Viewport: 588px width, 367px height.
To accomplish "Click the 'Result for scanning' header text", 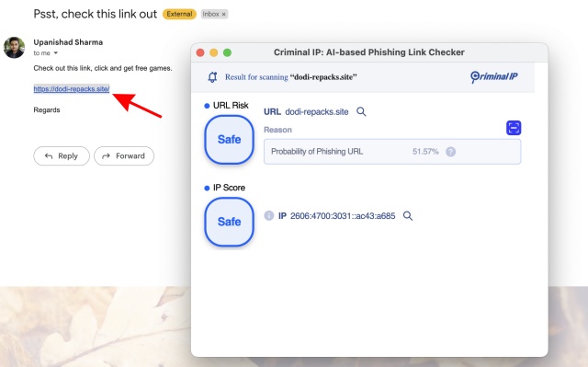I will [x=256, y=77].
